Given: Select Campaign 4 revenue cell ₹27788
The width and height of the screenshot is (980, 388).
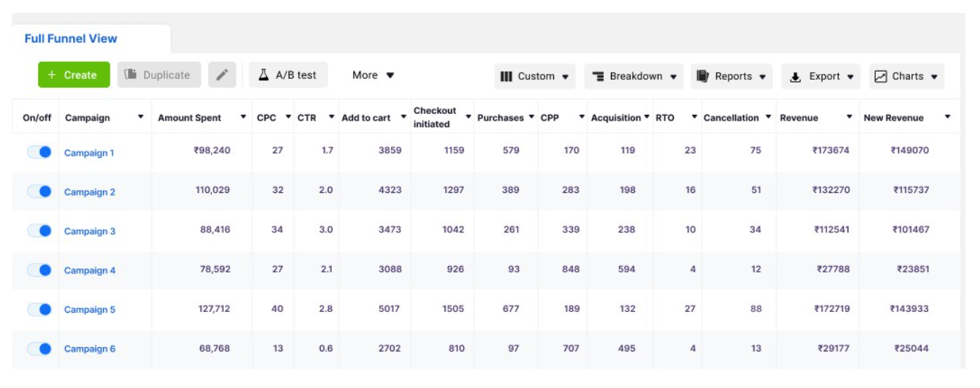Looking at the screenshot, I should pos(832,270).
